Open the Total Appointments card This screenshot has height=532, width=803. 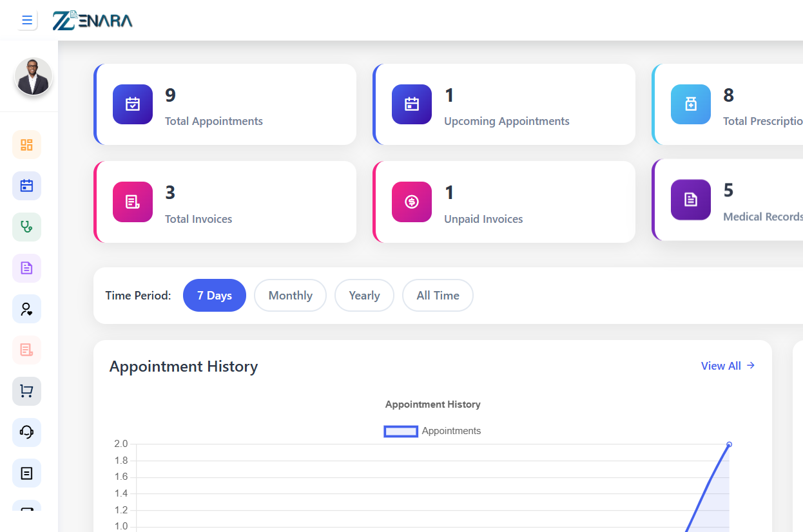pyautogui.click(x=225, y=104)
